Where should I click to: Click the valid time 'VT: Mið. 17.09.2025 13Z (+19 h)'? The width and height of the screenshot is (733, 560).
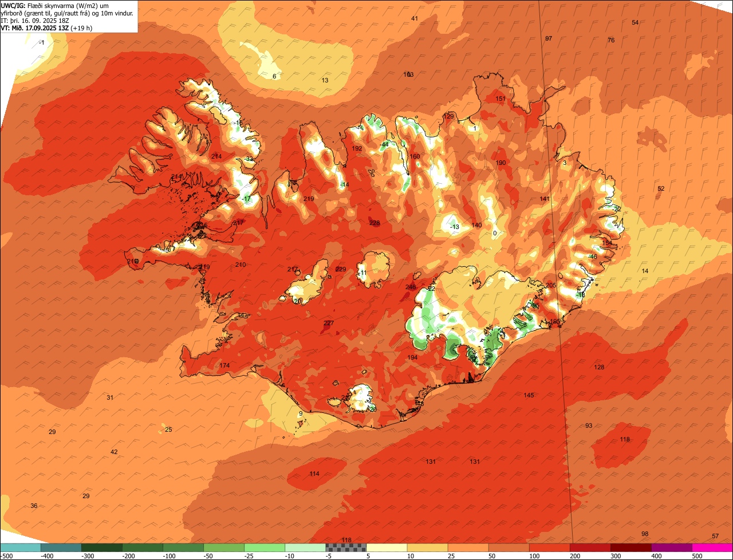tap(46, 27)
